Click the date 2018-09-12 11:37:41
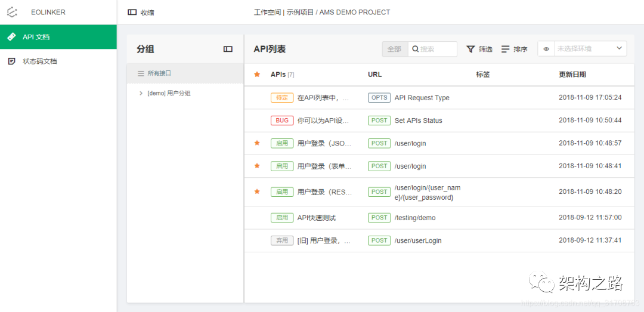Screen dimensions: 644x312 [590, 240]
